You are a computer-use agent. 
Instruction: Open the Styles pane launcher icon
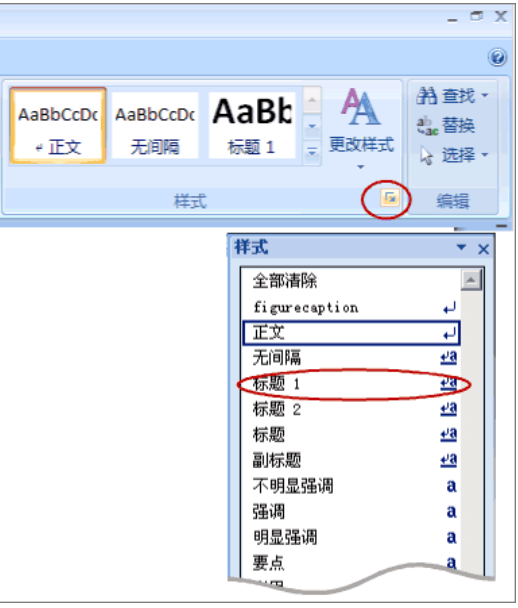(x=390, y=199)
